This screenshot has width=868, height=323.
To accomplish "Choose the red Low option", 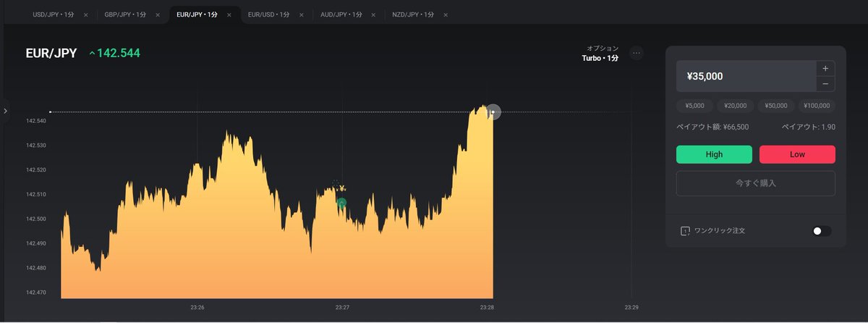I will coord(797,154).
